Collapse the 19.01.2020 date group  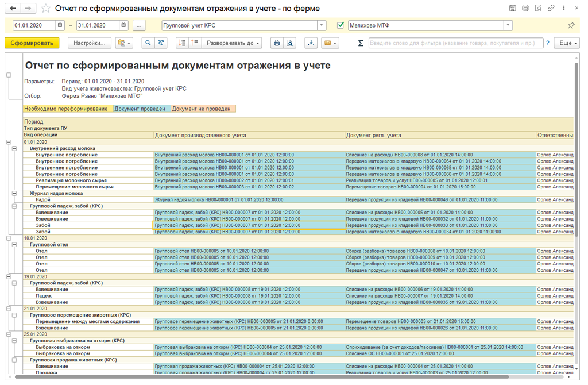9,276
